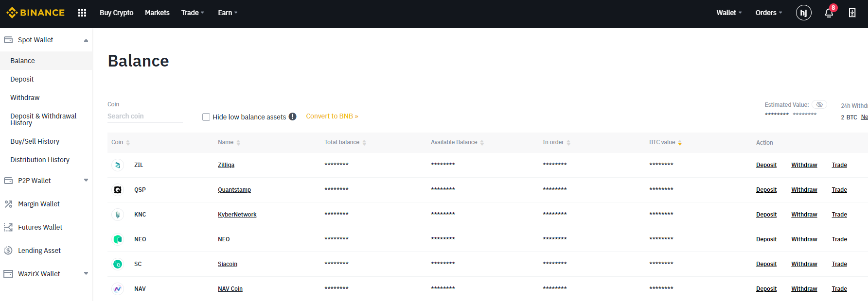This screenshot has width=868, height=301.
Task: Click the Spot Wallet card icon
Action: [x=8, y=40]
